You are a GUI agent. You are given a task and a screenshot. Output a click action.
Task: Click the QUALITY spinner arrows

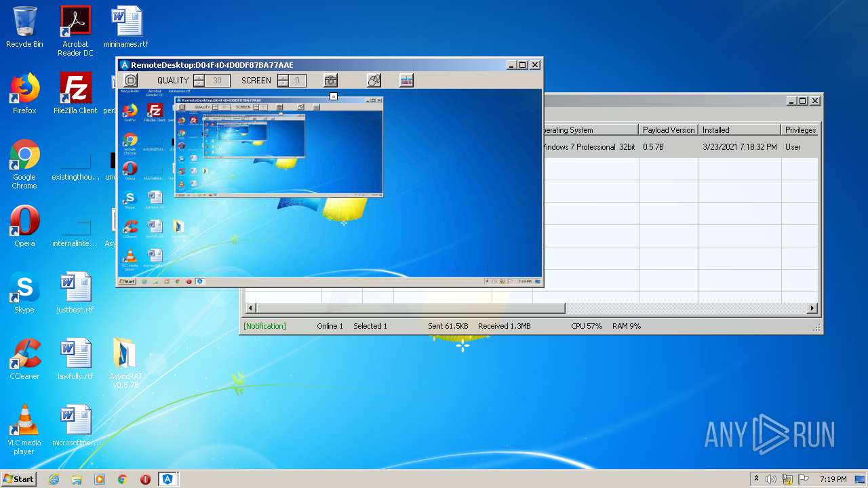(199, 81)
